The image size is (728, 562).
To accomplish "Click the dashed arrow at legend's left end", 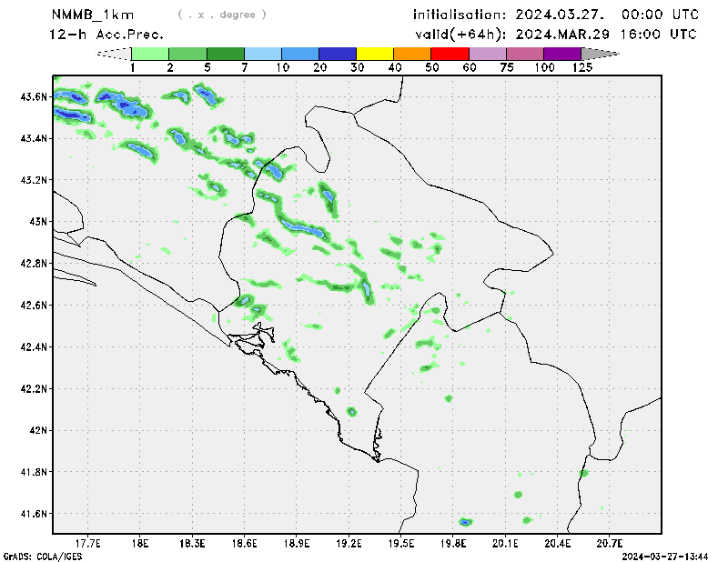I will click(113, 54).
